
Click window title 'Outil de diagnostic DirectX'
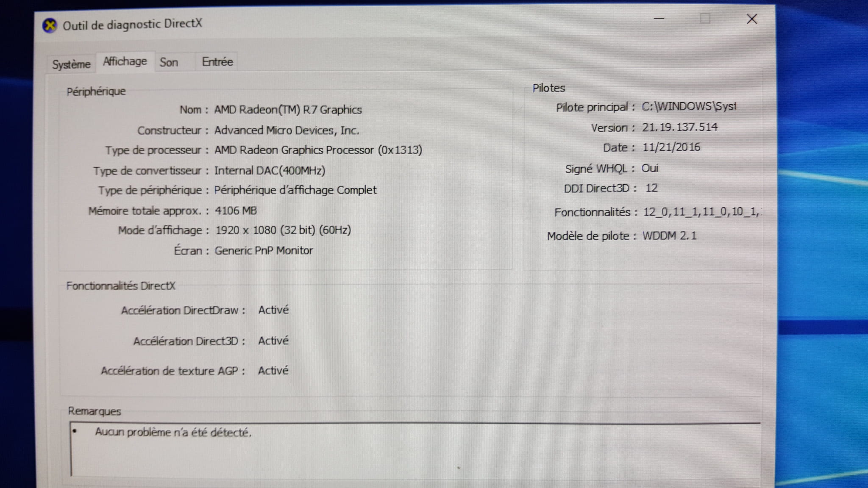point(133,25)
